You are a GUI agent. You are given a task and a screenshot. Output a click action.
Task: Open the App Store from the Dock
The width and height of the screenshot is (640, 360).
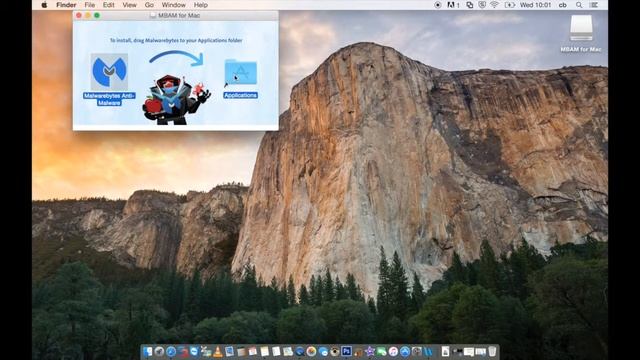(405, 351)
